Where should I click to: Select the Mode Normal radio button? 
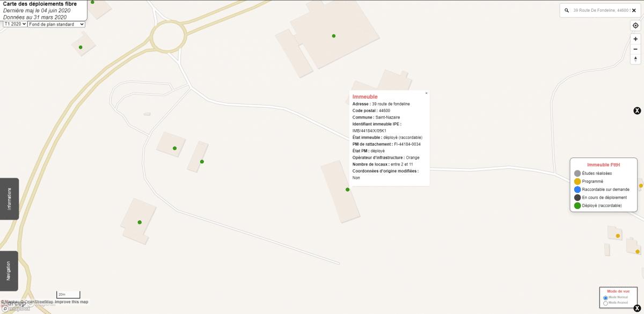tap(606, 297)
